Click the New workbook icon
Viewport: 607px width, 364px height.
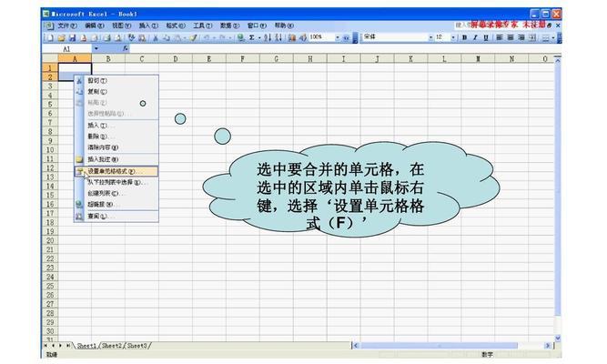pos(50,37)
